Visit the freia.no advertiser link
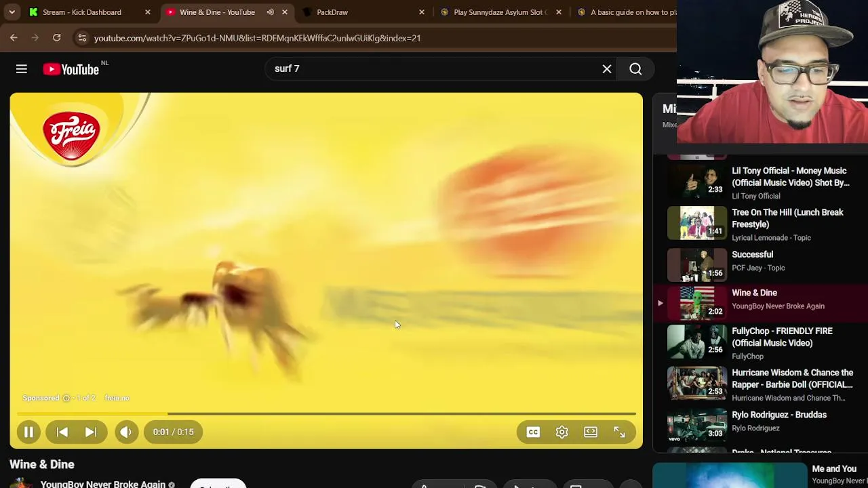The width and height of the screenshot is (868, 488). click(117, 398)
